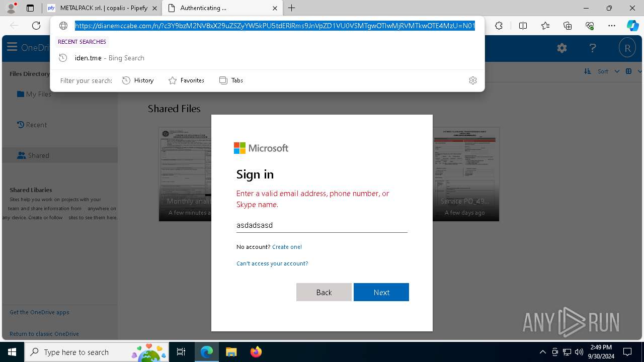The width and height of the screenshot is (644, 362).
Task: Open Microsoft Edge from the taskbar
Action: coord(207,352)
